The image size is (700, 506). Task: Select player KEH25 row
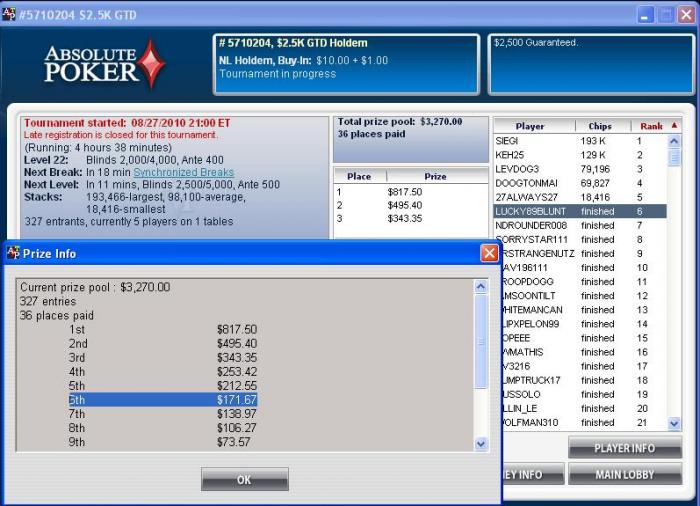tap(580, 155)
